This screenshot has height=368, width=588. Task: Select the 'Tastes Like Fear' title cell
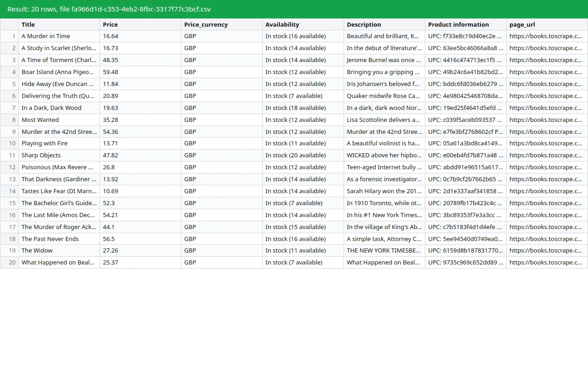coord(59,191)
